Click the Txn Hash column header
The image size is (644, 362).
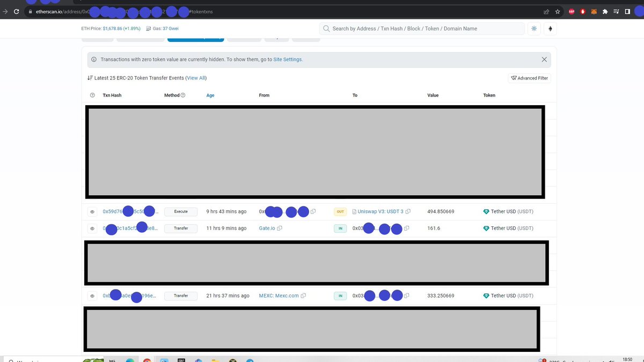112,95
